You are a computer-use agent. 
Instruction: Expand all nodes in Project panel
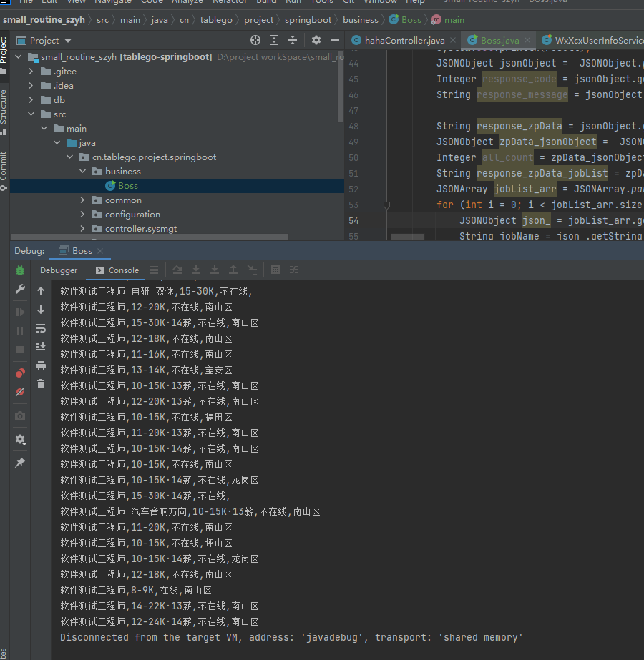(x=274, y=41)
